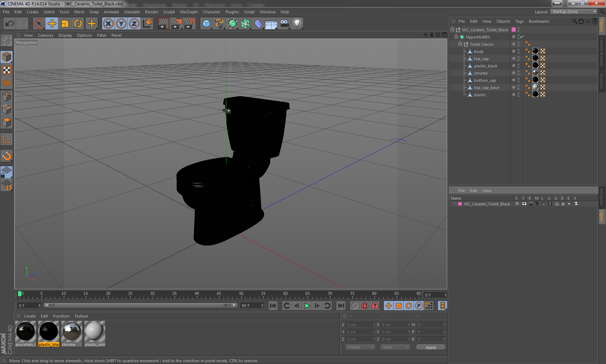Image resolution: width=606 pixels, height=364 pixels.
Task: Click the end frame field 90 F
Action: 252,305
